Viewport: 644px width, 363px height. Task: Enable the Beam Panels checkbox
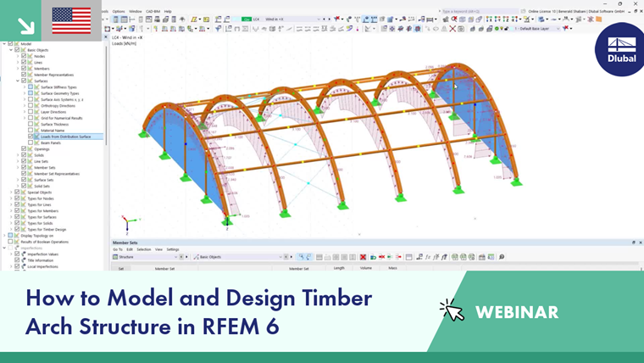pyautogui.click(x=31, y=142)
